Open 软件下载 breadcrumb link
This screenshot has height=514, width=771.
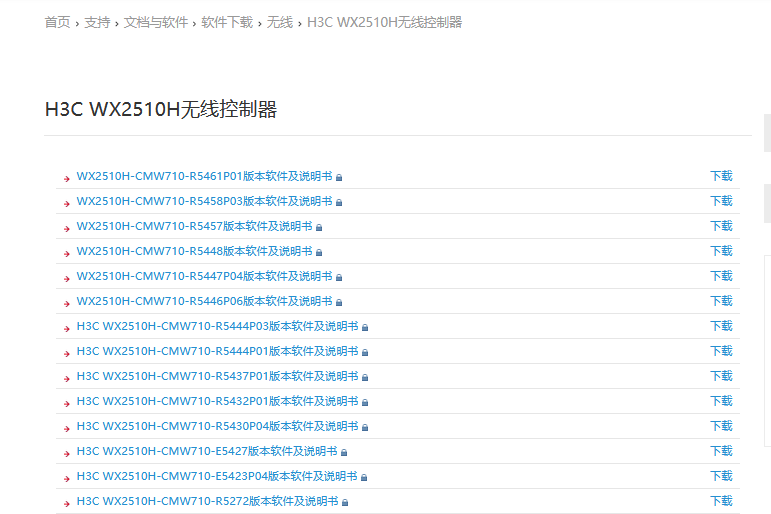coord(227,23)
